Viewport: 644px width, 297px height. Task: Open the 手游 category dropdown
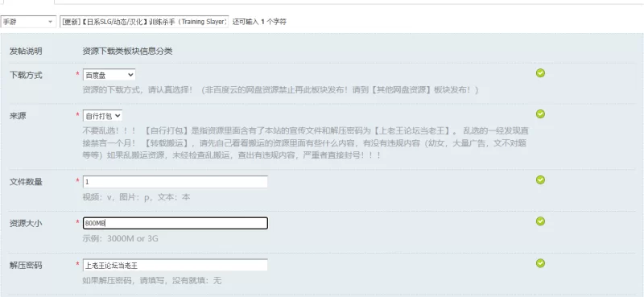point(28,22)
